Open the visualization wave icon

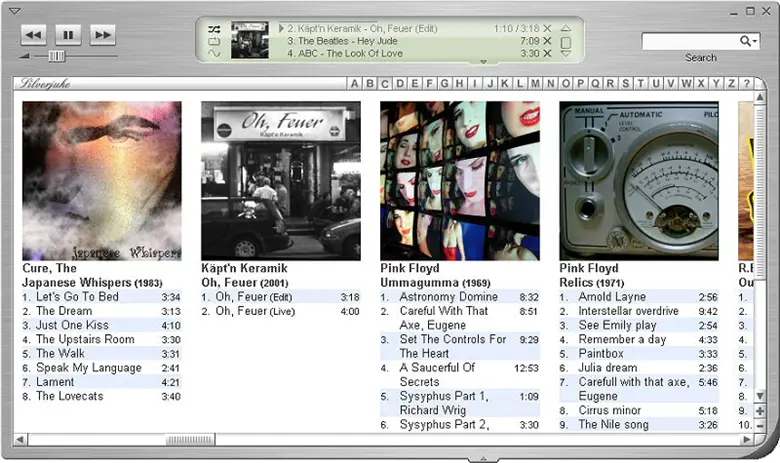click(214, 53)
